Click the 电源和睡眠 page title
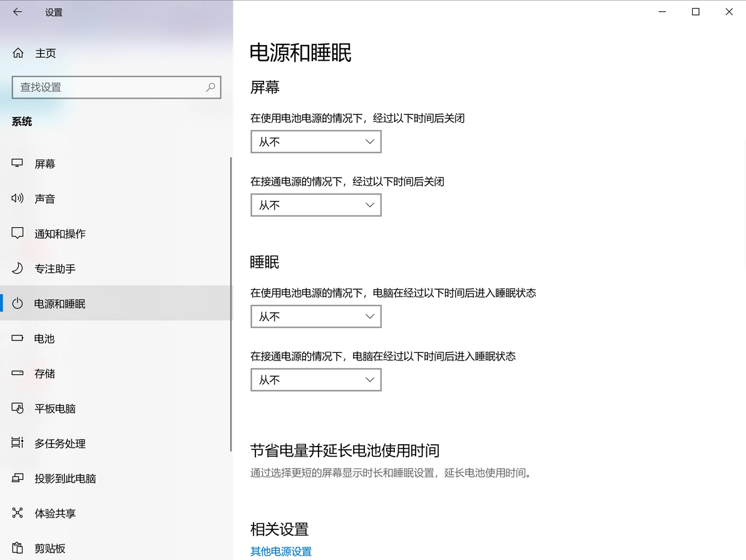This screenshot has height=560, width=746. click(x=300, y=53)
